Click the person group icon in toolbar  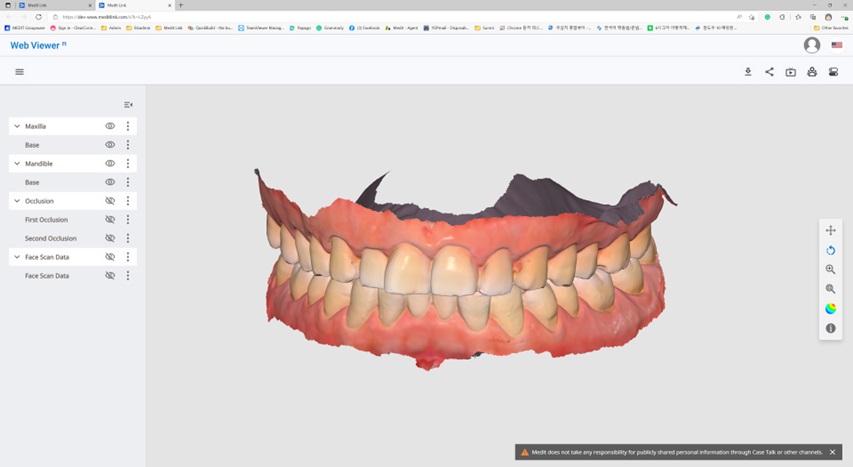point(812,72)
